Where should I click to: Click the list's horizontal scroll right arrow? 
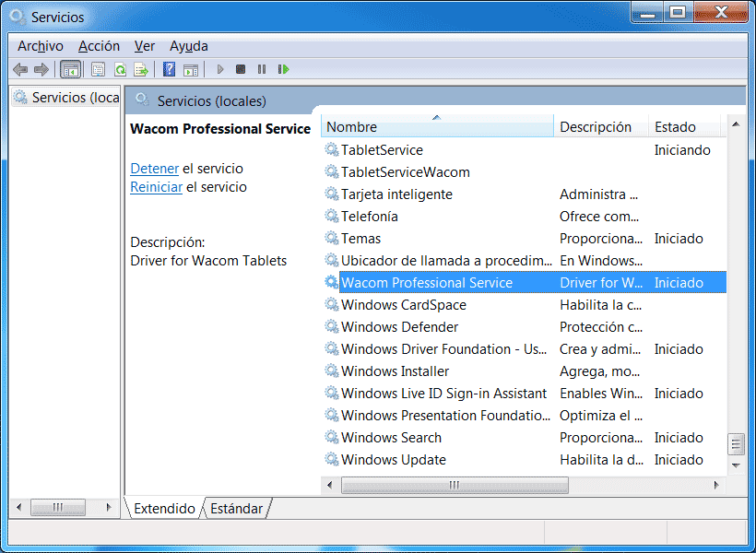[x=716, y=485]
